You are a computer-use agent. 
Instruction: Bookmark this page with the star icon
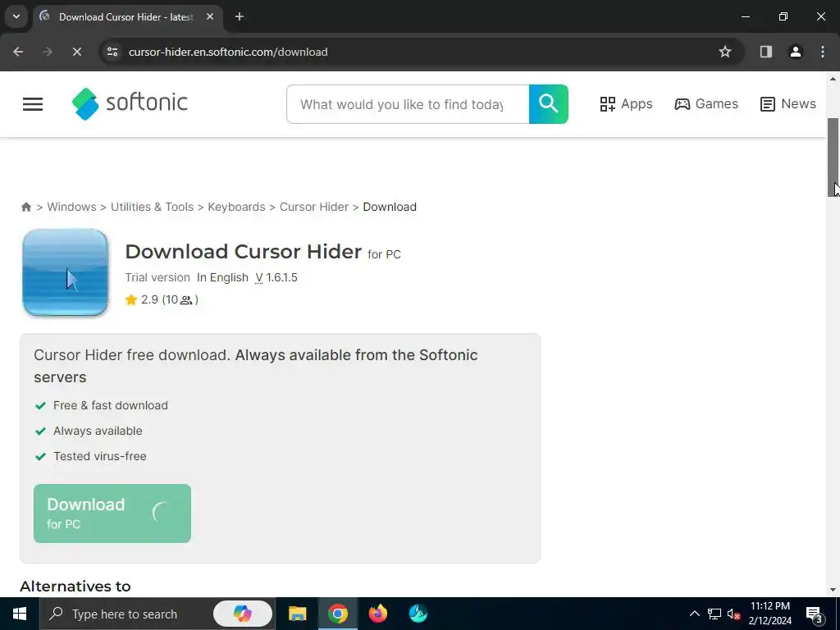[725, 52]
